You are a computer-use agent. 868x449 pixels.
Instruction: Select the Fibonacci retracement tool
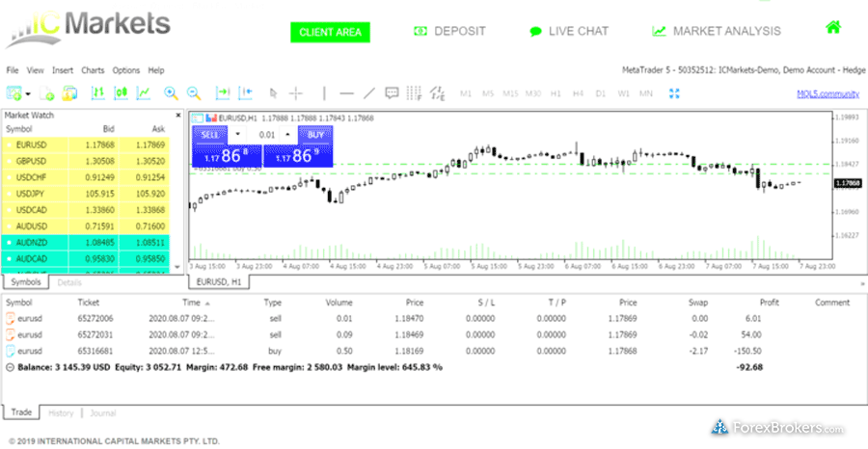click(414, 93)
